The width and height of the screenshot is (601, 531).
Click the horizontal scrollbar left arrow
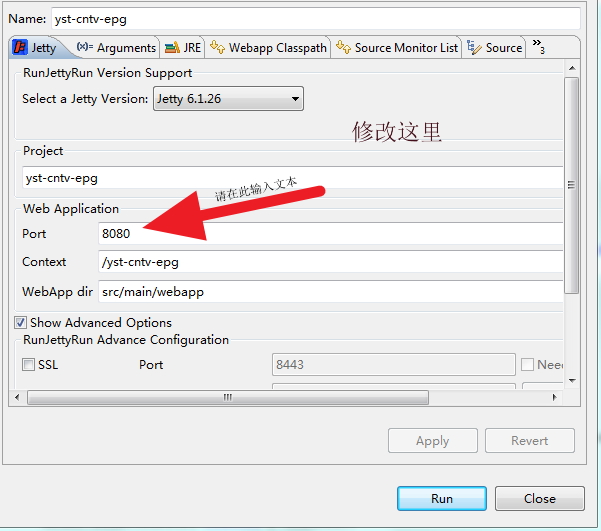click(x=17, y=397)
